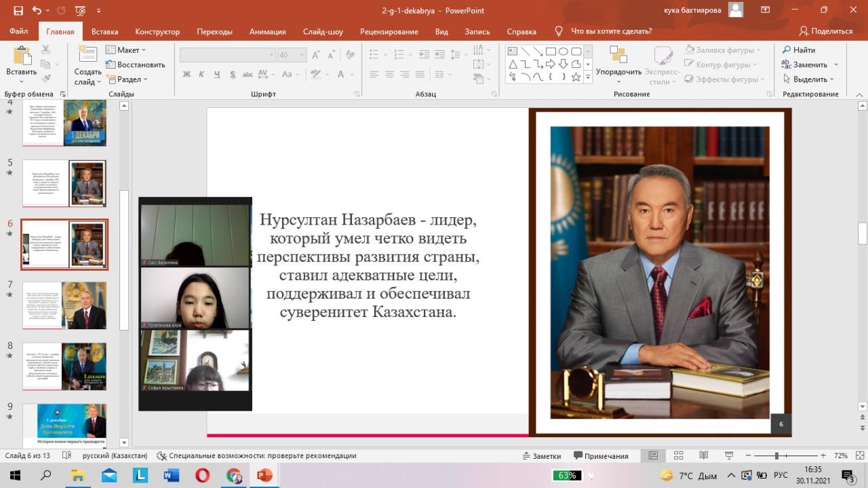Toggle normal view button in status bar
The image size is (868, 488).
653,456
